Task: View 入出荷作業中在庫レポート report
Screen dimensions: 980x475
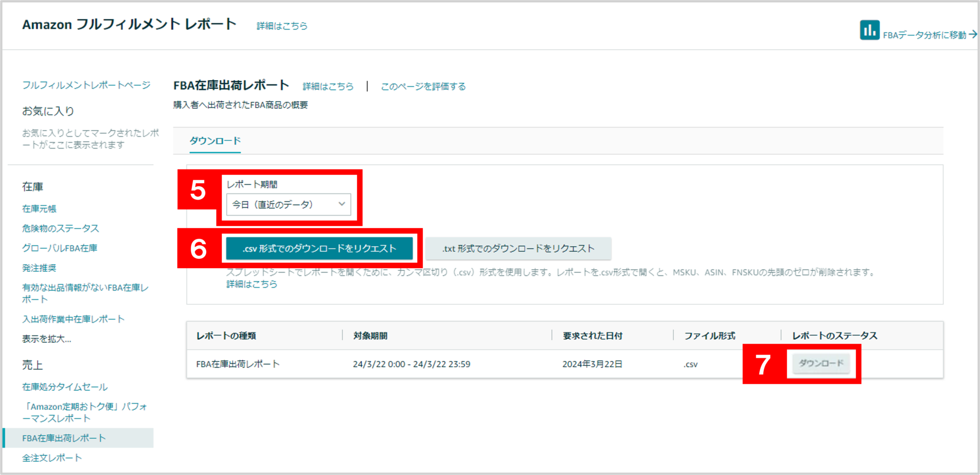Action: [x=73, y=318]
